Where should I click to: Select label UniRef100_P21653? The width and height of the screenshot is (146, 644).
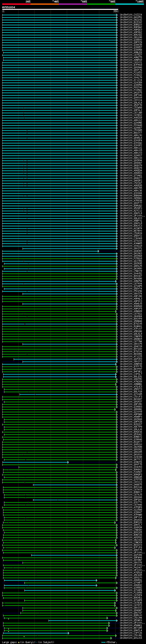(x=131, y=72)
